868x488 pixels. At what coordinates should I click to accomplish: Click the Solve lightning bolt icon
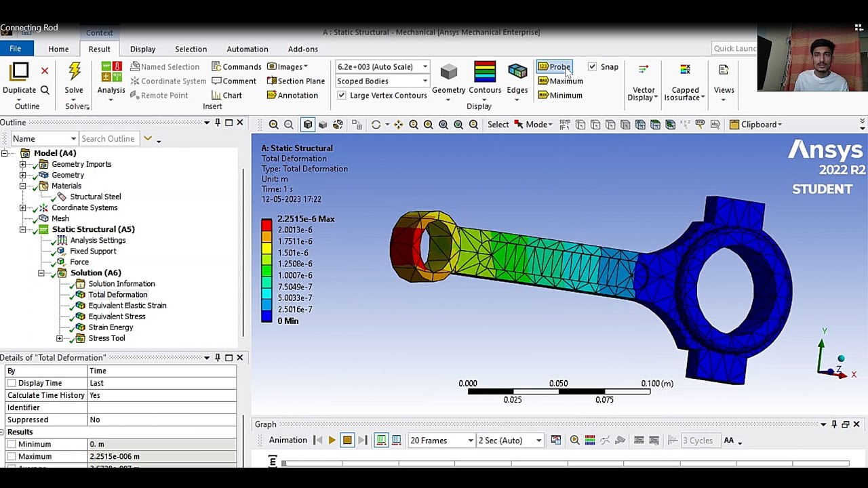[x=74, y=71]
